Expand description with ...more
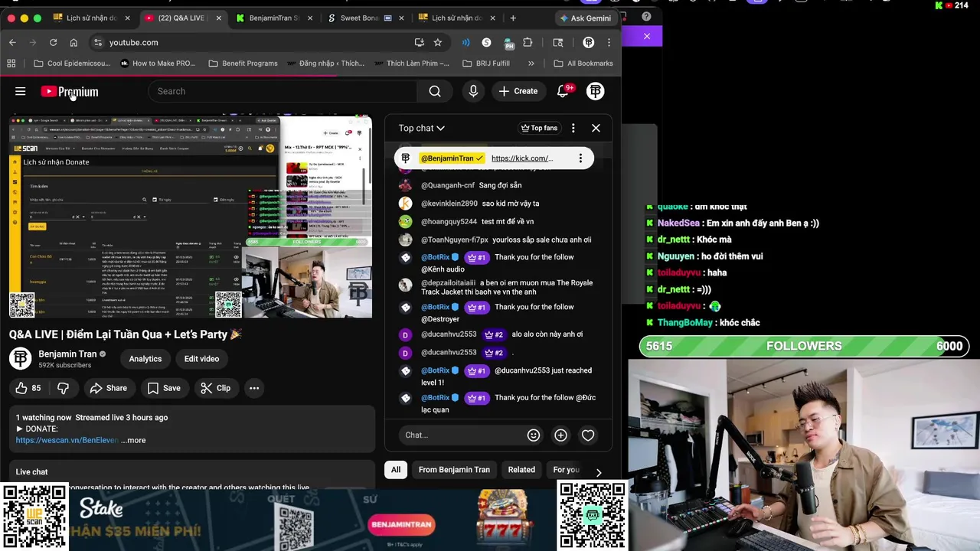The height and width of the screenshot is (551, 980). (133, 440)
